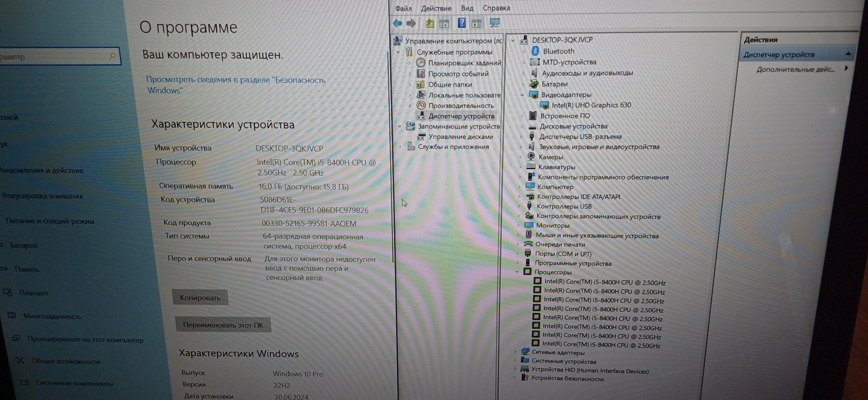Click the Сетевые адаптеры category icon

(x=525, y=352)
